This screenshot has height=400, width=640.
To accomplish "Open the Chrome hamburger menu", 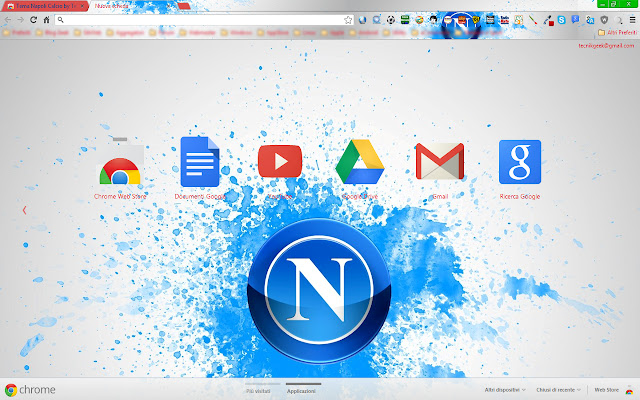I will (x=632, y=20).
